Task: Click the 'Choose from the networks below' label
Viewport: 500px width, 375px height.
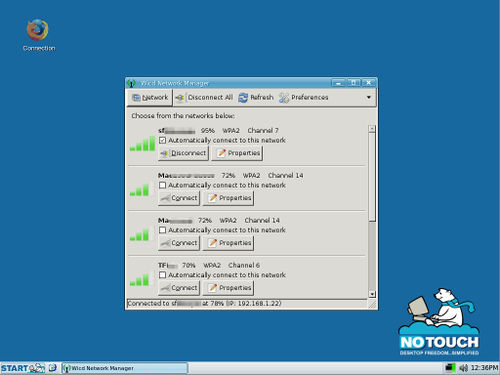Action: (x=183, y=116)
